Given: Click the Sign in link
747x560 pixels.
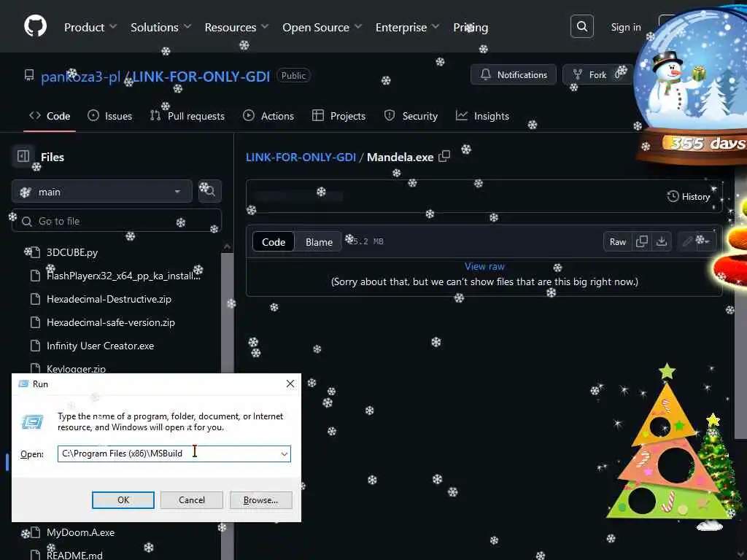Looking at the screenshot, I should pos(625,27).
